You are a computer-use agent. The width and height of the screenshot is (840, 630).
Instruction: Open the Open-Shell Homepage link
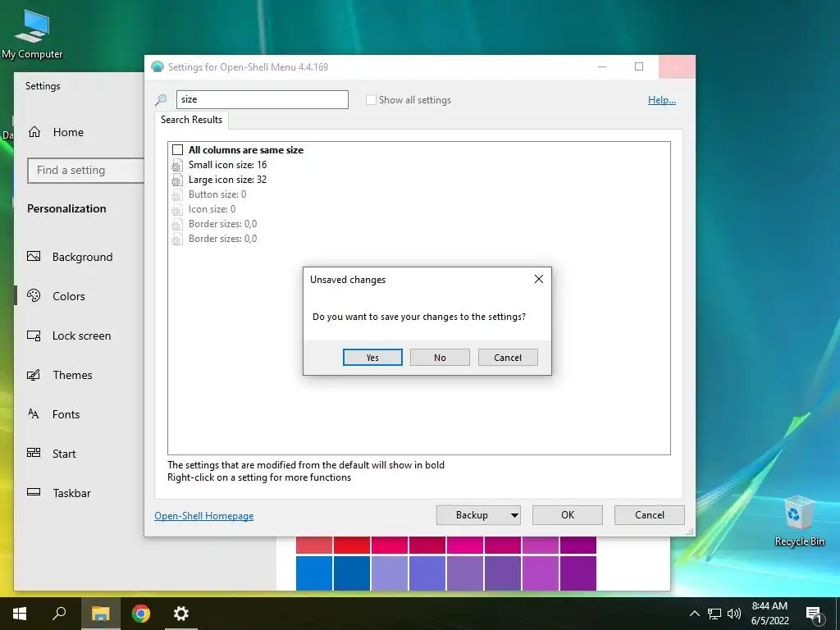204,516
